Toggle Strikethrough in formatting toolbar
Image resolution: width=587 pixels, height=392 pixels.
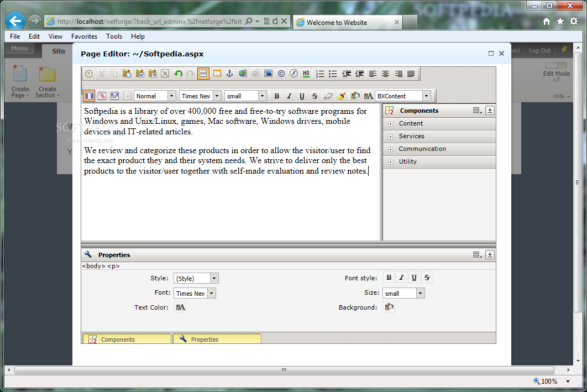[x=315, y=96]
